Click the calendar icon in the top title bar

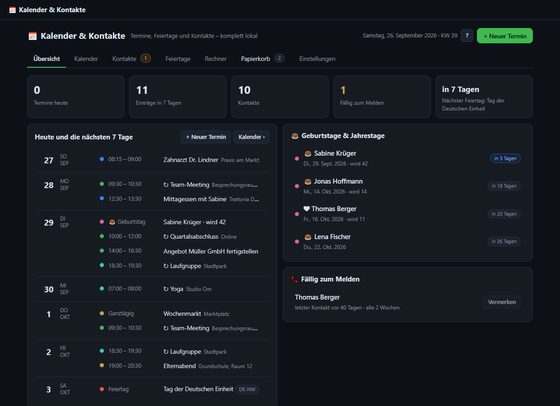tap(12, 10)
